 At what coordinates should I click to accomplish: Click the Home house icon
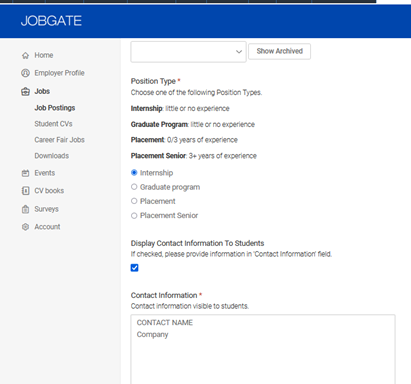[x=25, y=55]
